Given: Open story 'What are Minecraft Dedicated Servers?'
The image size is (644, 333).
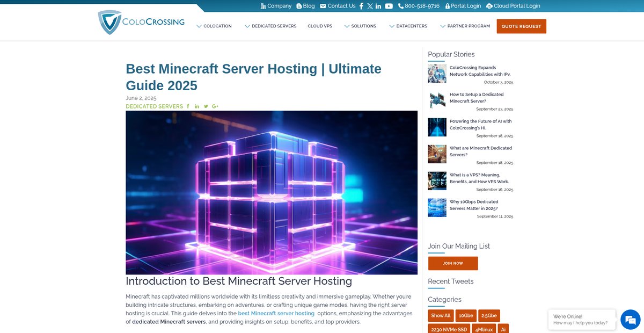Looking at the screenshot, I should [x=481, y=151].
